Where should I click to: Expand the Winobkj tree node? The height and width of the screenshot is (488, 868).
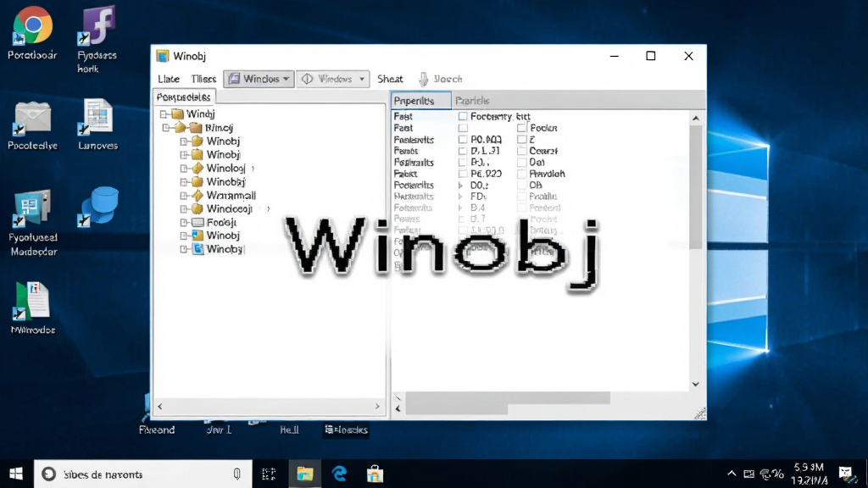(x=184, y=182)
